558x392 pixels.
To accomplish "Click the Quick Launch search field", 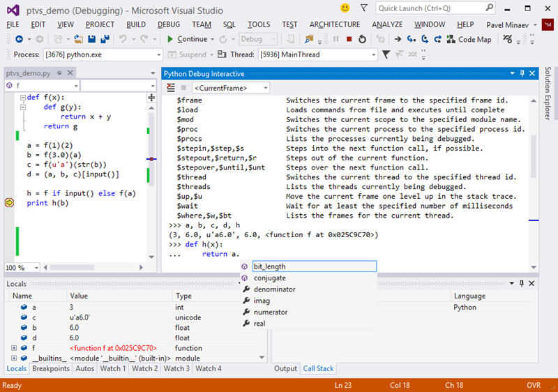I will pyautogui.click(x=435, y=8).
